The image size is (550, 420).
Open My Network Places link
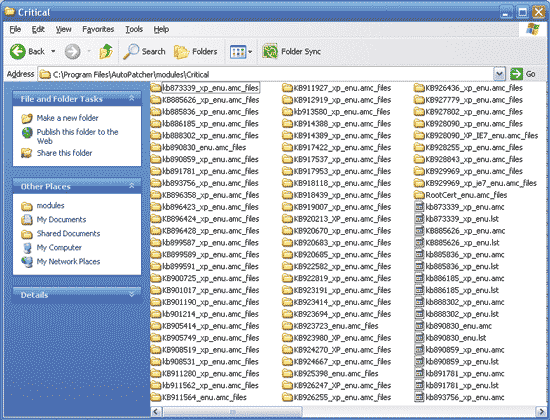68,262
